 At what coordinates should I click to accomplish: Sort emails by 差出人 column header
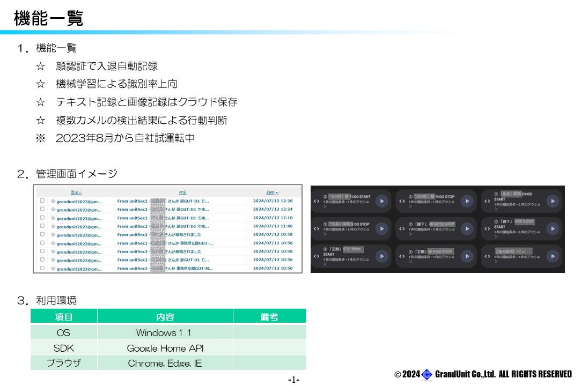pos(76,192)
